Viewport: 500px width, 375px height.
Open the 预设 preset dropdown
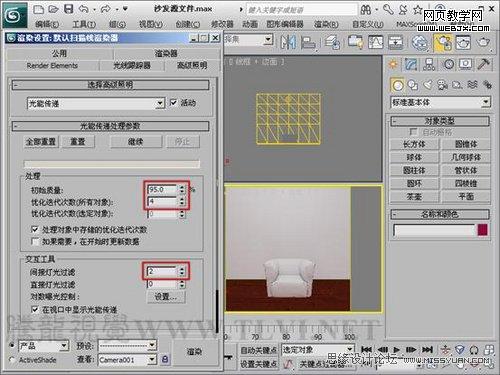point(127,346)
